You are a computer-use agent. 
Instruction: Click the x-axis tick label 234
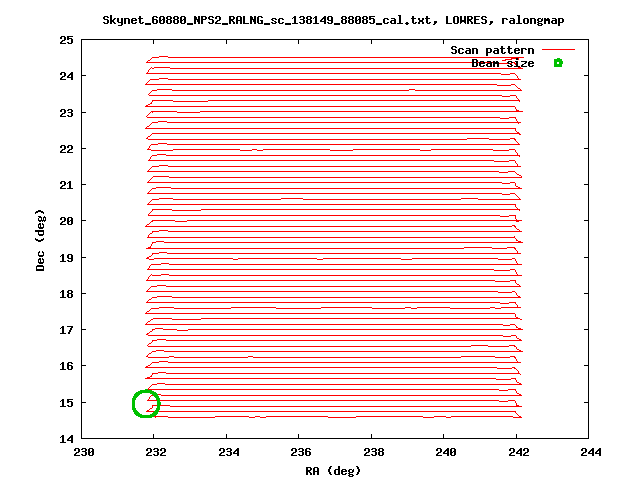229,452
